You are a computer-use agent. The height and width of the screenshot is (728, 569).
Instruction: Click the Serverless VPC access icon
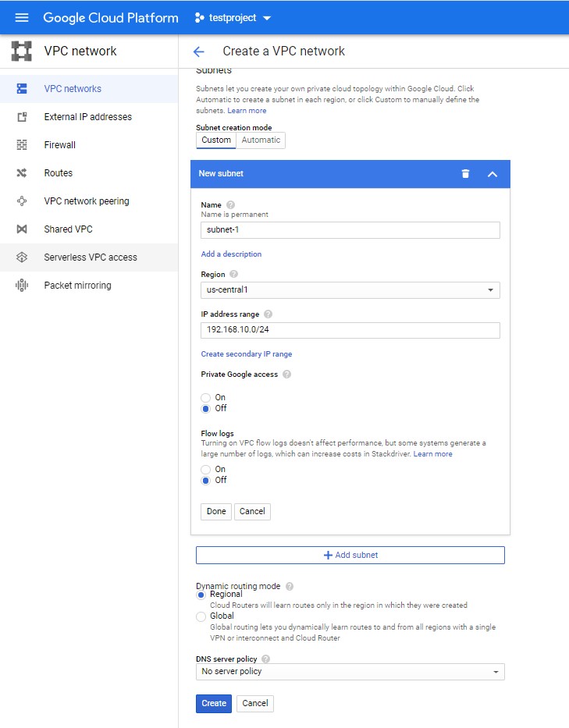click(x=22, y=257)
